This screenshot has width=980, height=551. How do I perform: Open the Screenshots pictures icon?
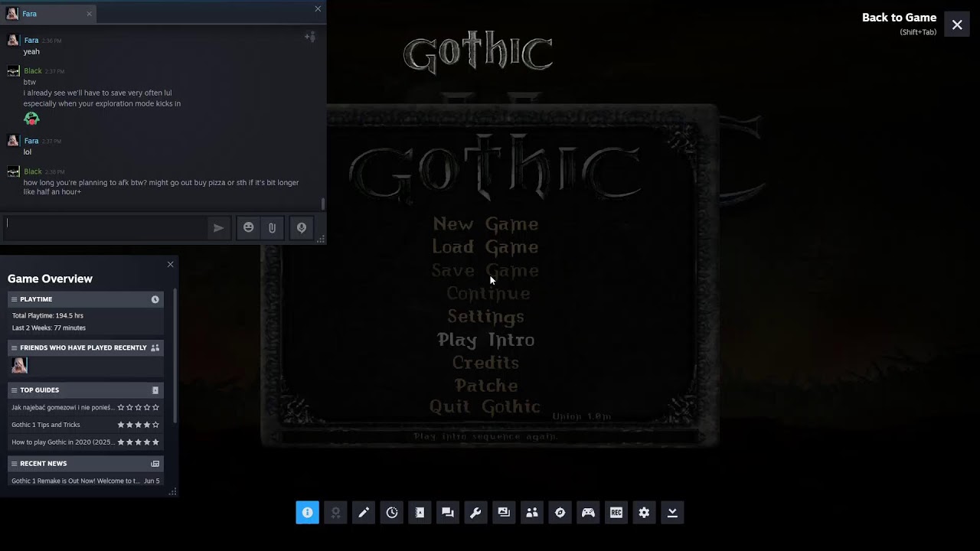(504, 513)
